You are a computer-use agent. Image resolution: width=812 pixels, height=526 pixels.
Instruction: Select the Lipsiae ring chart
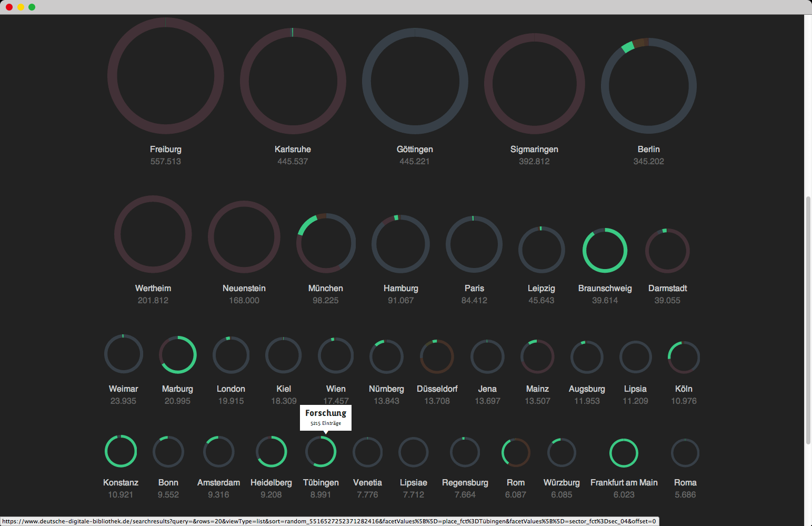[414, 452]
